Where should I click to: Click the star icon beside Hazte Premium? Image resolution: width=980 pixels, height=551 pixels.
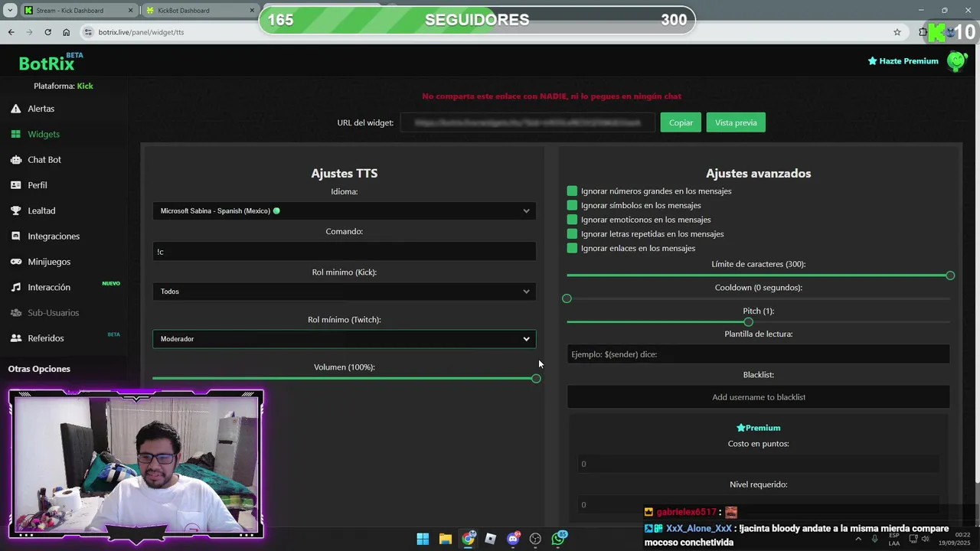coord(872,61)
